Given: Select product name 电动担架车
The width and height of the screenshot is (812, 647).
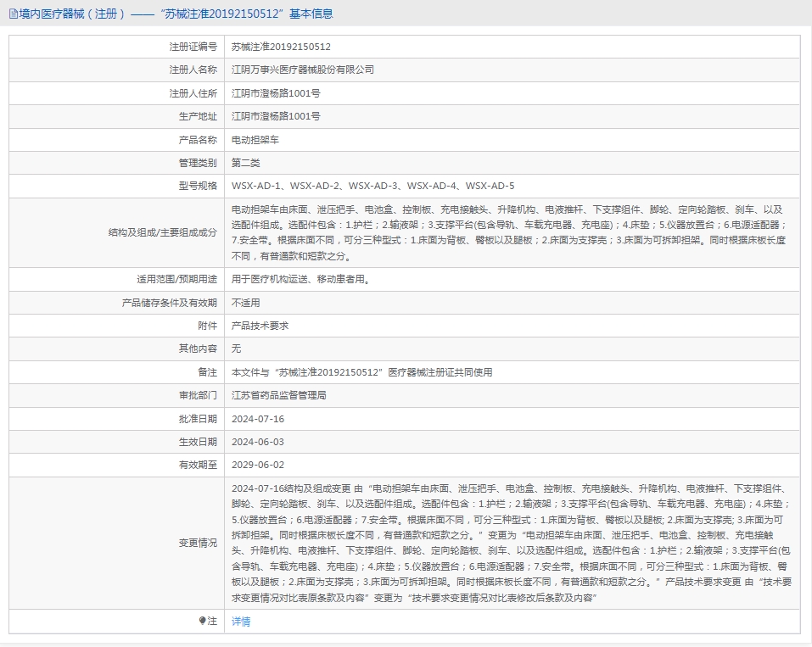Looking at the screenshot, I should coord(255,140).
